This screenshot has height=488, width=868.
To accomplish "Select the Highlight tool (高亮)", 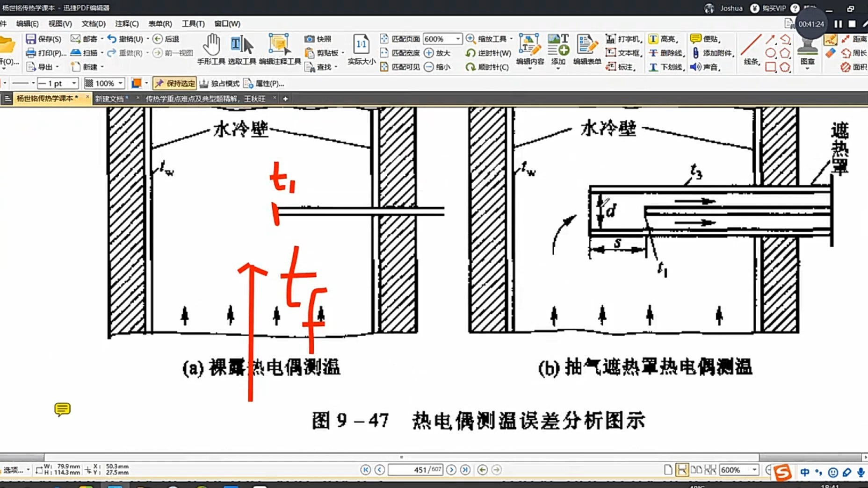I will (664, 39).
